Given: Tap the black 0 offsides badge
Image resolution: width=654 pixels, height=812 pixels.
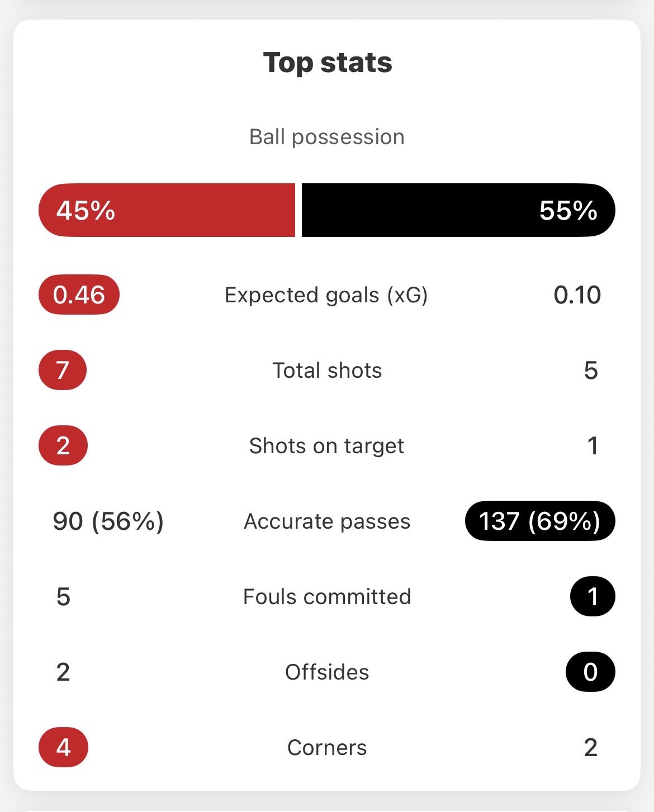Looking at the screenshot, I should [590, 672].
